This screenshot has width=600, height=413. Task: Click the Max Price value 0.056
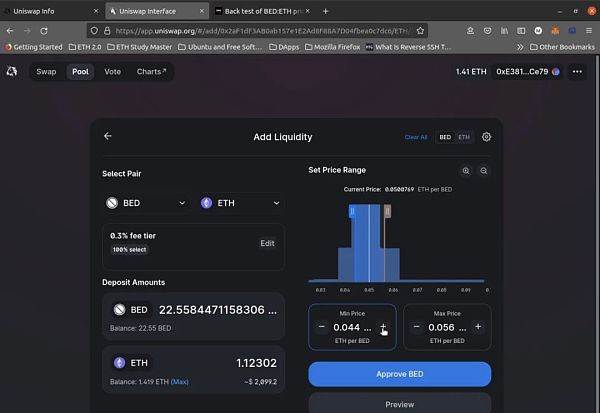[447, 327]
